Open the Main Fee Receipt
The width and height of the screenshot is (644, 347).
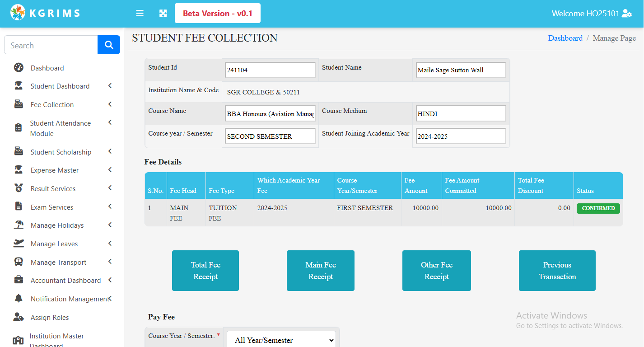click(320, 271)
